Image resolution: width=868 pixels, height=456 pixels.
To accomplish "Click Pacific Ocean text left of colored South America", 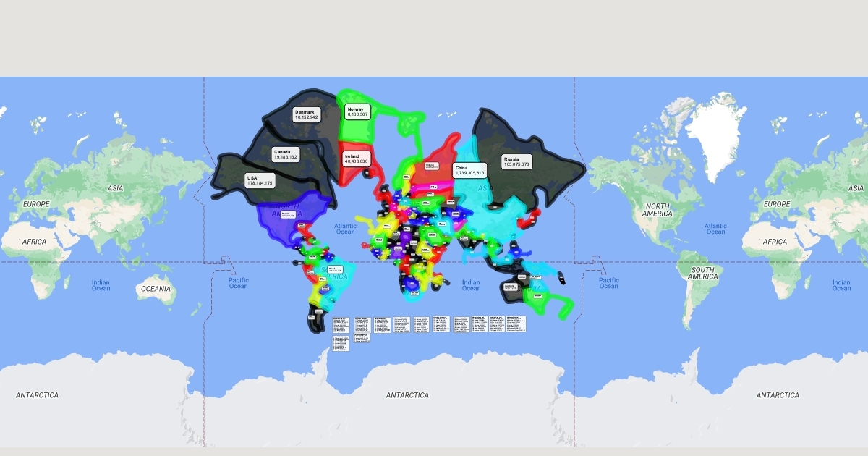I will 239,283.
